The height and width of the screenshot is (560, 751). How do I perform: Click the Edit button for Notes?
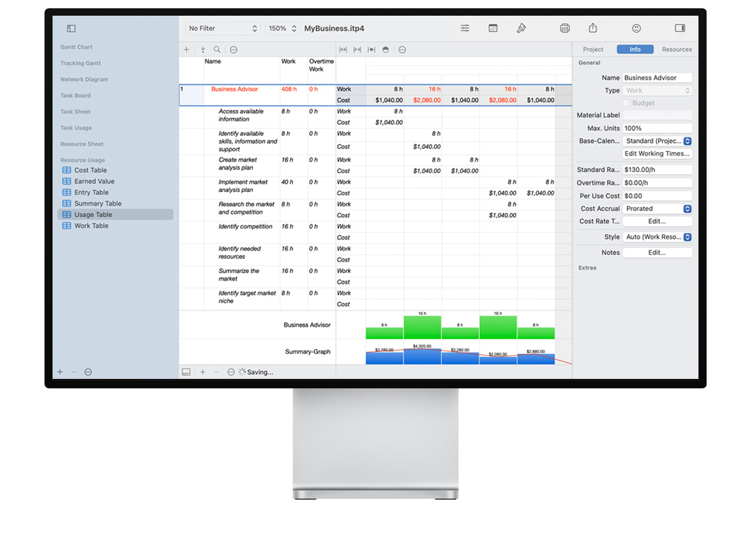pyautogui.click(x=657, y=253)
